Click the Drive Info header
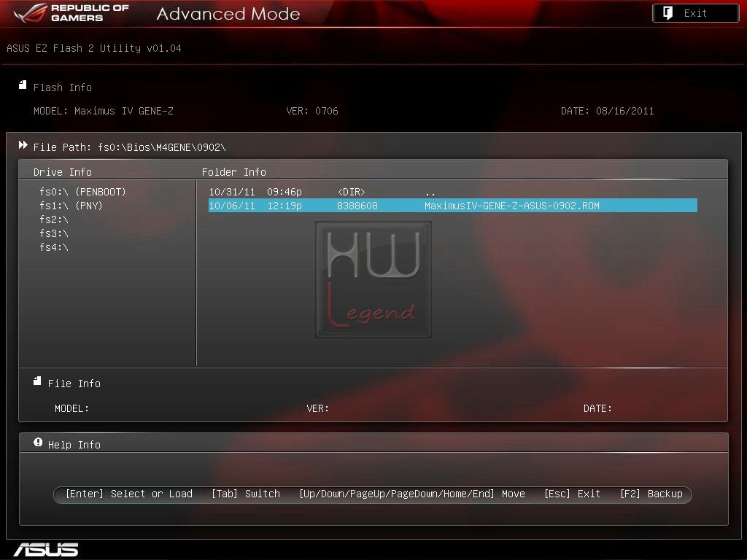Image resolution: width=747 pixels, height=560 pixels. [x=63, y=172]
